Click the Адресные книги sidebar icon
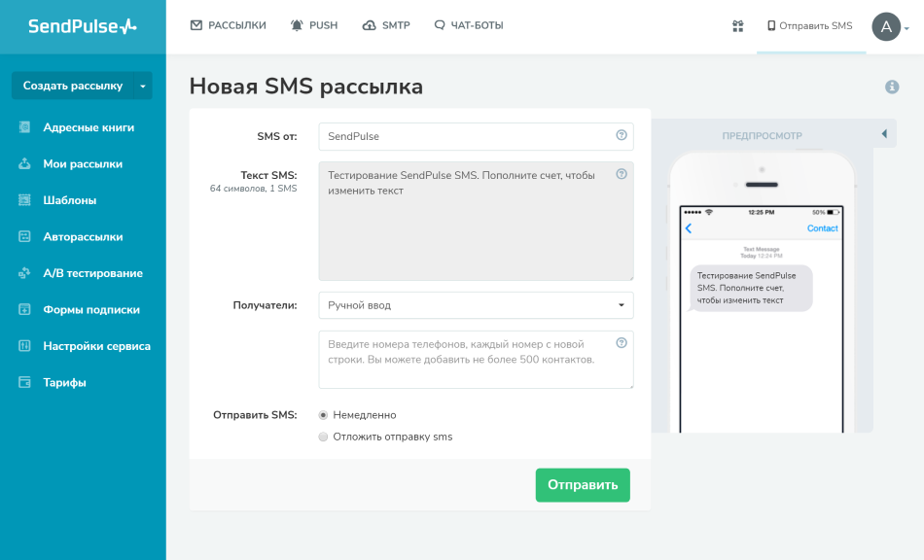924x560 pixels. point(24,127)
